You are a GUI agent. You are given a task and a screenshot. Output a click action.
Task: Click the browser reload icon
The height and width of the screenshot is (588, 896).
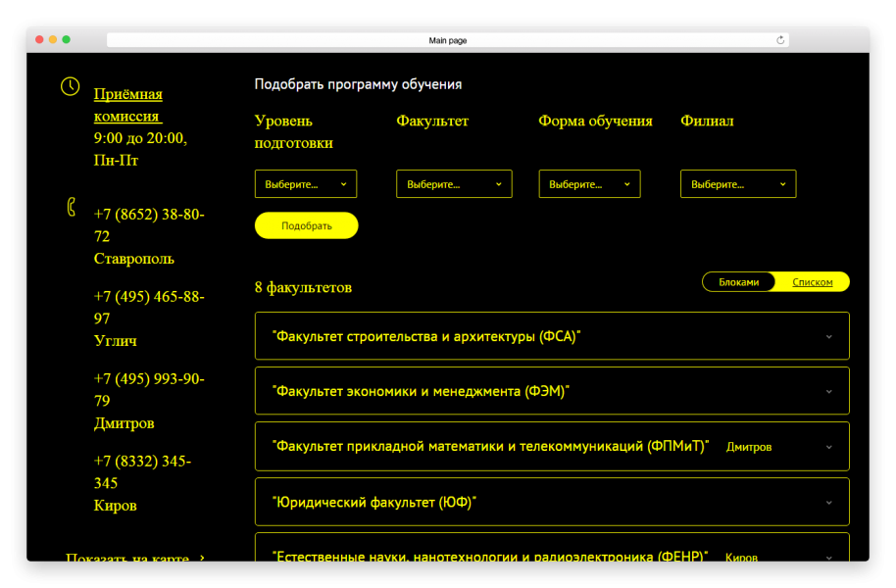click(x=780, y=40)
